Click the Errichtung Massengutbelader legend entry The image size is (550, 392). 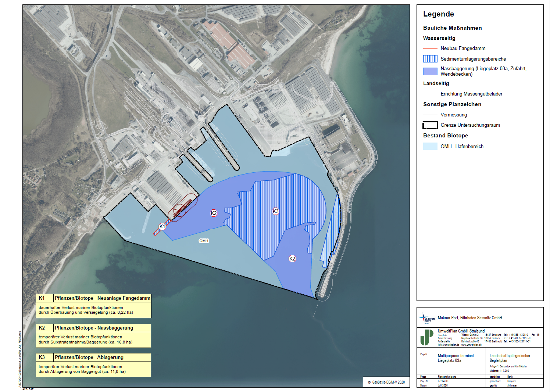(471, 94)
